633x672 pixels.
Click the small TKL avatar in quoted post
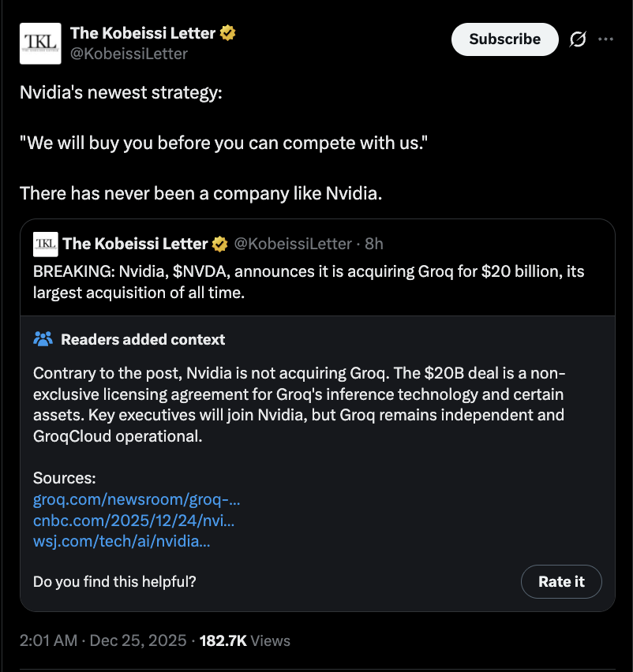coord(45,244)
